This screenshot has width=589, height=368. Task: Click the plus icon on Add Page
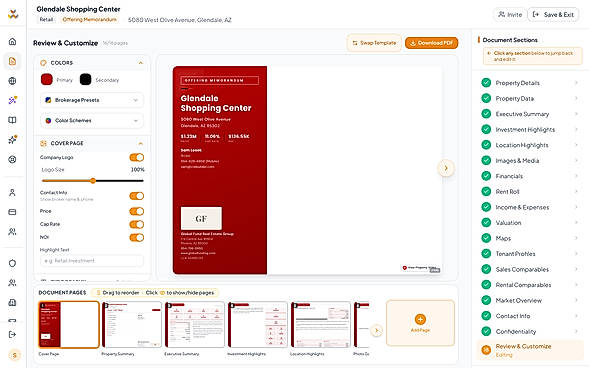pos(420,319)
